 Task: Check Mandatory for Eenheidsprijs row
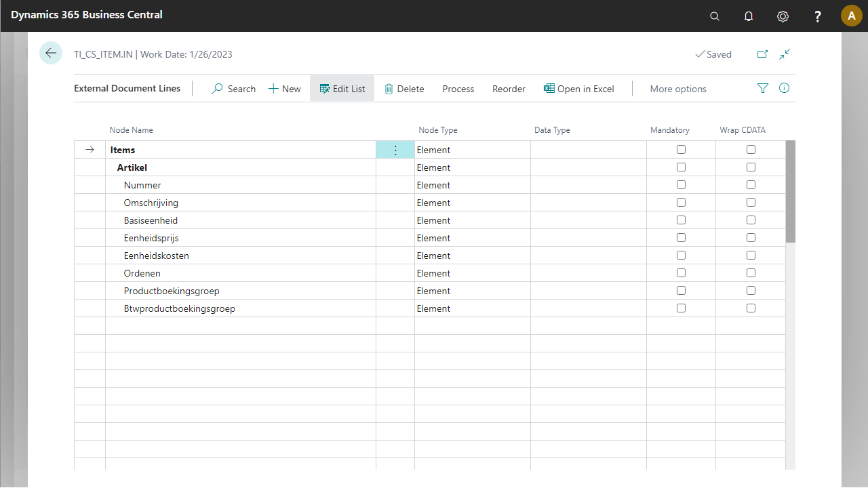681,238
